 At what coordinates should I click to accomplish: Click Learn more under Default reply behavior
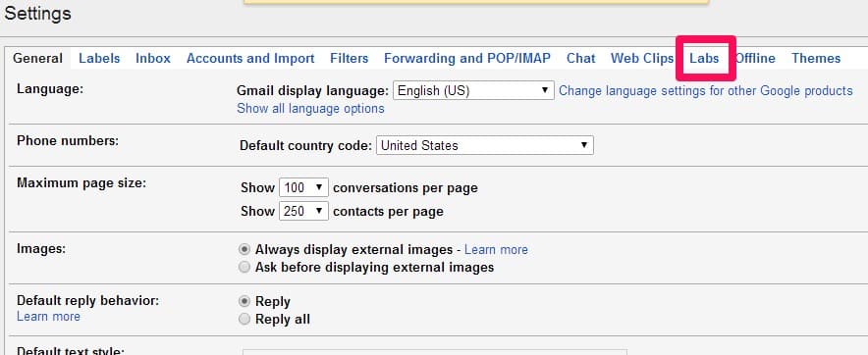tap(48, 317)
